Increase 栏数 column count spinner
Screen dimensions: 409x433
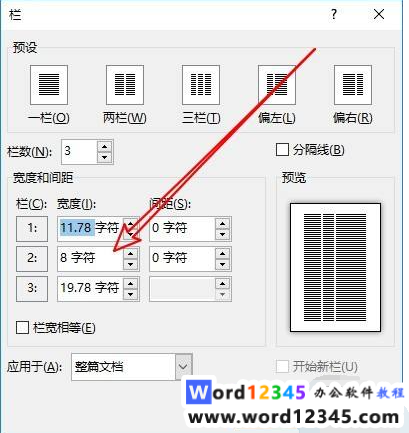click(x=105, y=146)
